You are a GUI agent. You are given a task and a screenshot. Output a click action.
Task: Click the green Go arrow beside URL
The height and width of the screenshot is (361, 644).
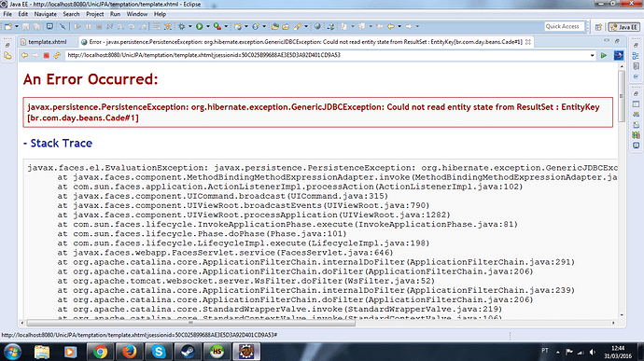coord(603,55)
